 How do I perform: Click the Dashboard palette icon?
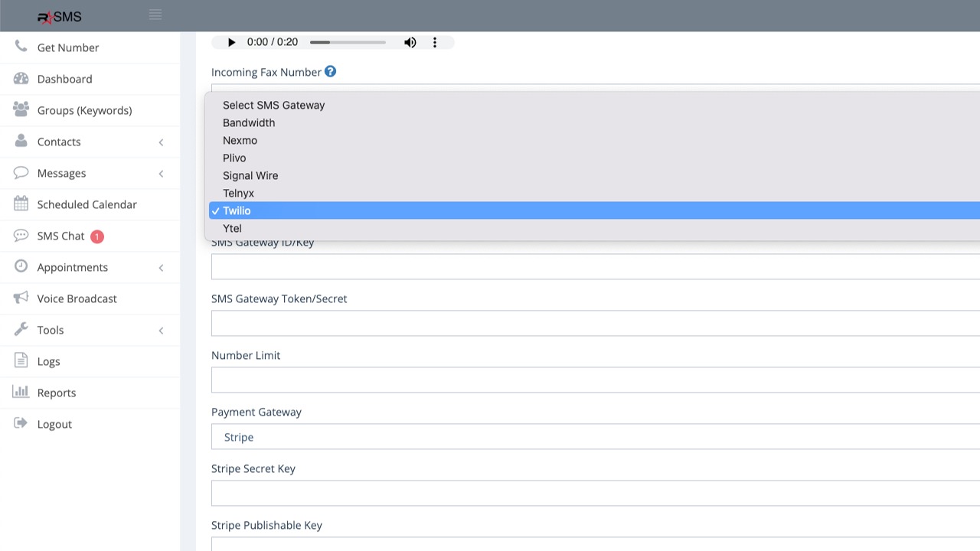click(x=21, y=78)
